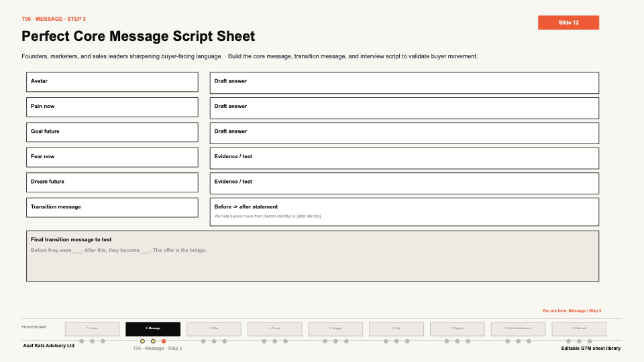Viewport: 644px width, 362px height.
Task: Click the Draft answer field beside Avatar
Action: 404,83
